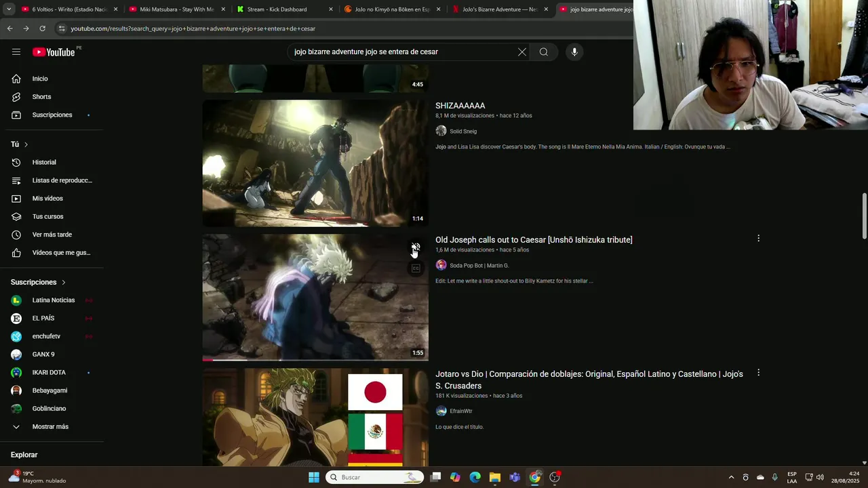Open the OBS Studio taskbar icon
Screen dimensions: 868x488
click(555, 477)
